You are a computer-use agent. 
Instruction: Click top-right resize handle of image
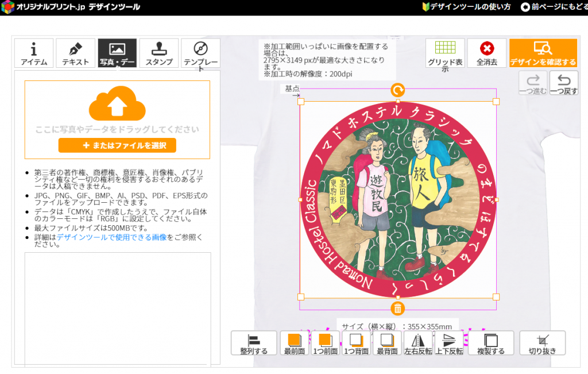[496, 102]
